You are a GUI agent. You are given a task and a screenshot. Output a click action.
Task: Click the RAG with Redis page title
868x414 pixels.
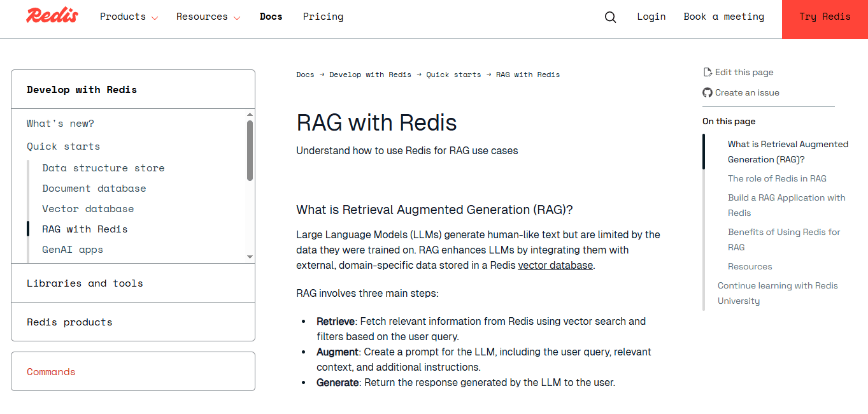[376, 122]
